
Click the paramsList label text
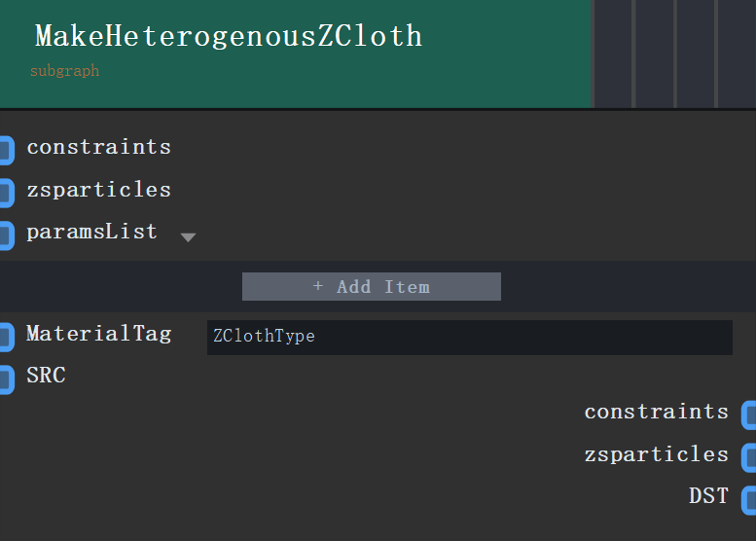tap(91, 232)
